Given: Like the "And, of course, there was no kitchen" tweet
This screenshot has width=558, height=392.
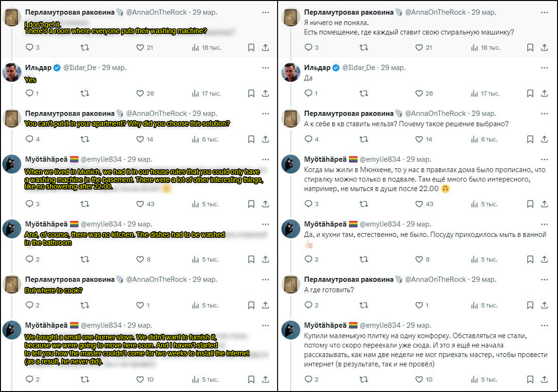Looking at the screenshot, I should pos(140,259).
